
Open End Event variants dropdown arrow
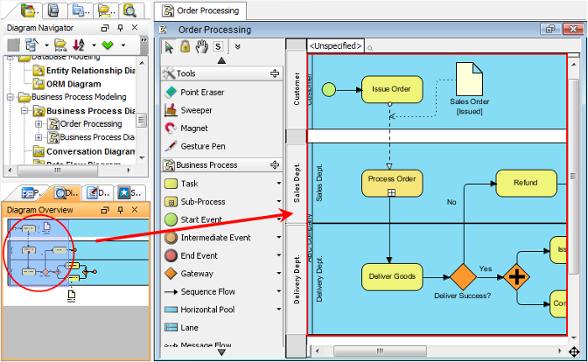tap(279, 255)
